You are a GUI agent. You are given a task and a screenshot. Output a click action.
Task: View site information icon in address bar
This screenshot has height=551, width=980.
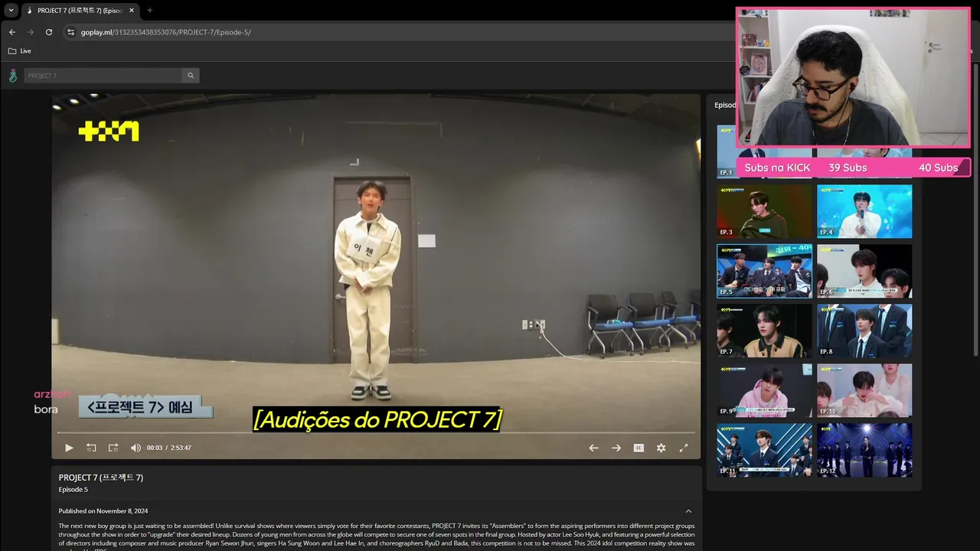click(70, 32)
